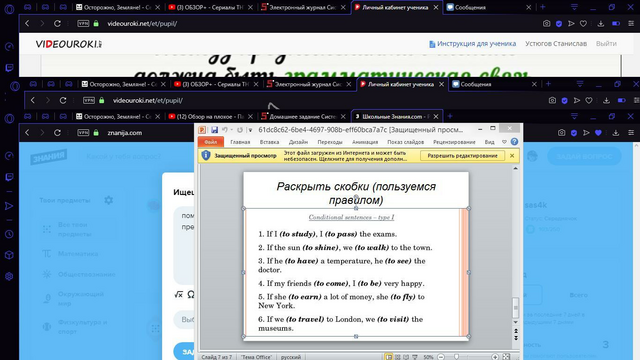Click the zoom in plus button
The width and height of the screenshot is (640, 360).
click(x=495, y=357)
